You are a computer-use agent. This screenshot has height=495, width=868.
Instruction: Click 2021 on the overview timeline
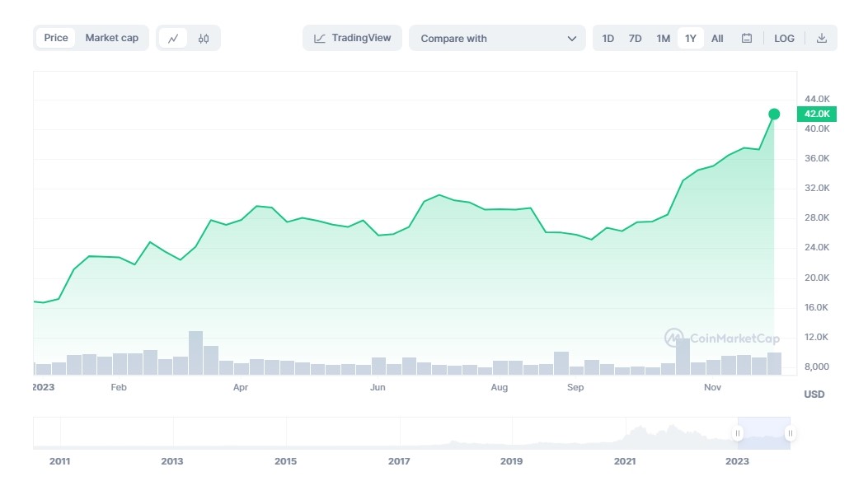tap(625, 461)
